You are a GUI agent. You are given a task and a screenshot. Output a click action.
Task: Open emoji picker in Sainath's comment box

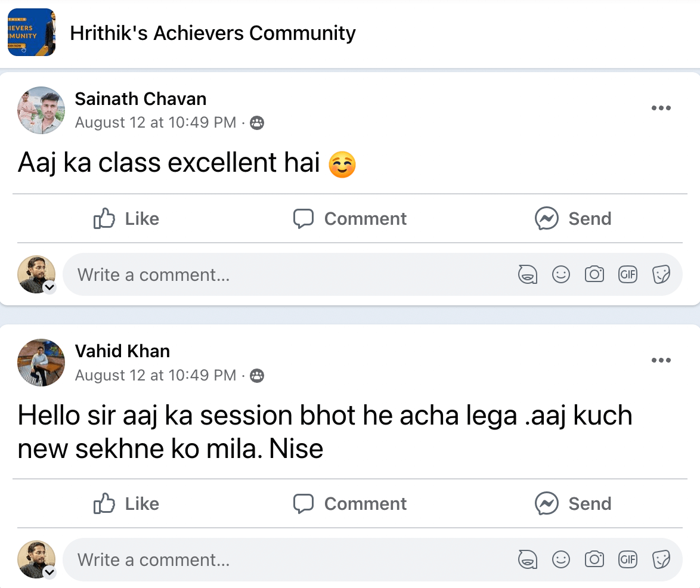click(560, 275)
